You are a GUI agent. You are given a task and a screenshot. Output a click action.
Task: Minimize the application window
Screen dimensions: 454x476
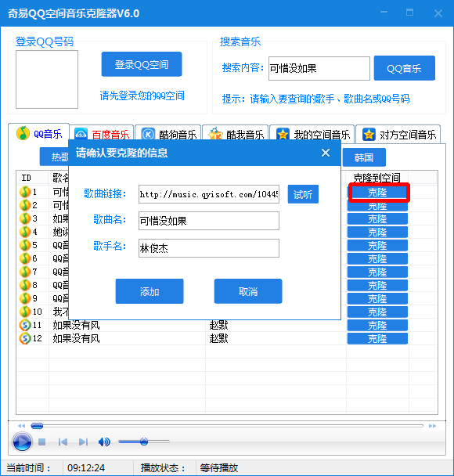(384, 13)
